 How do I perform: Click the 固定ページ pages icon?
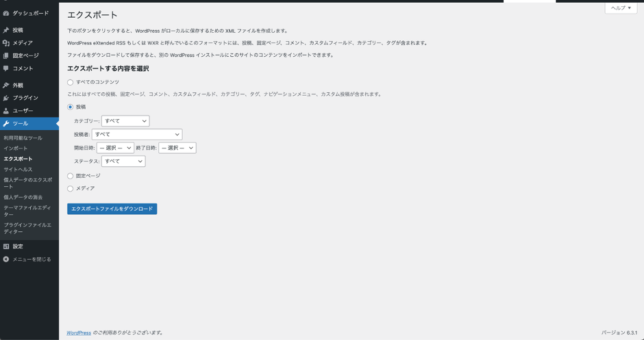tap(5, 56)
